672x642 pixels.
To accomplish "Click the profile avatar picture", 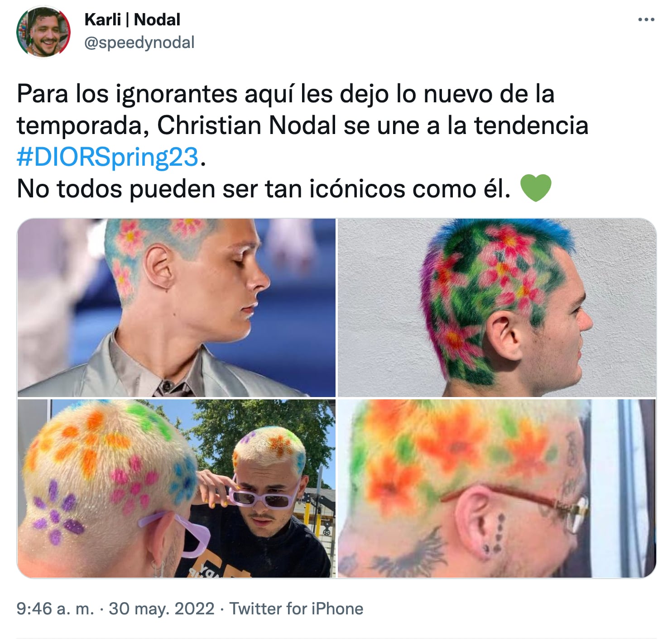I will (x=43, y=31).
